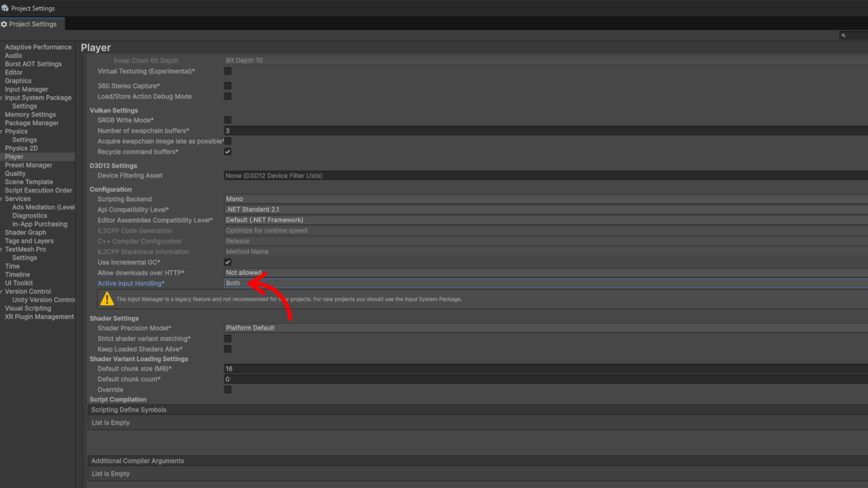Click the search magnifier icon
This screenshot has width=868, height=488.
(843, 35)
